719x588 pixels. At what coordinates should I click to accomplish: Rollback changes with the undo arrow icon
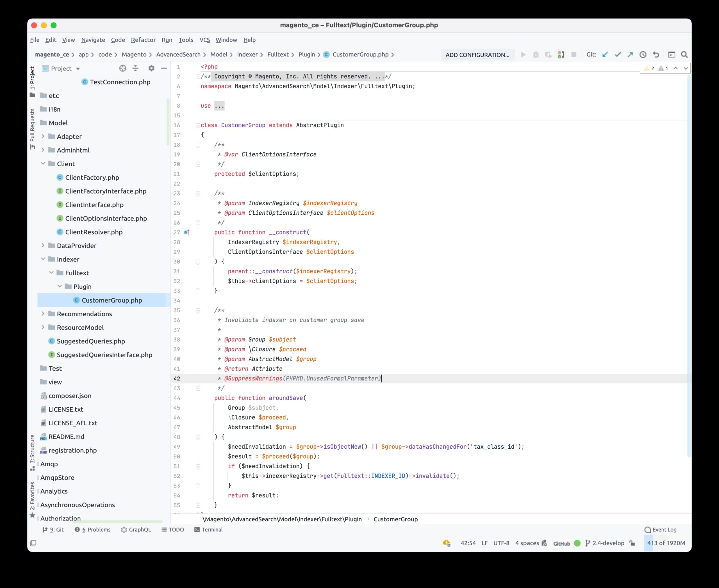coord(656,55)
